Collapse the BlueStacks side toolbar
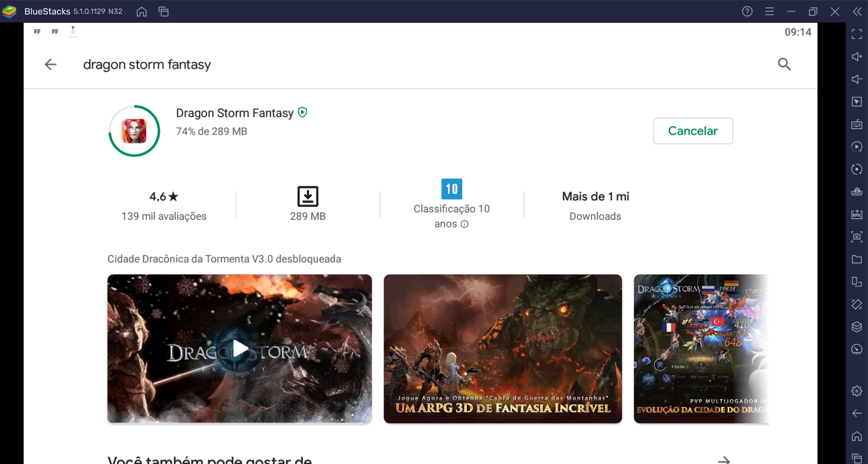Viewport: 868px width, 464px height. (x=857, y=11)
